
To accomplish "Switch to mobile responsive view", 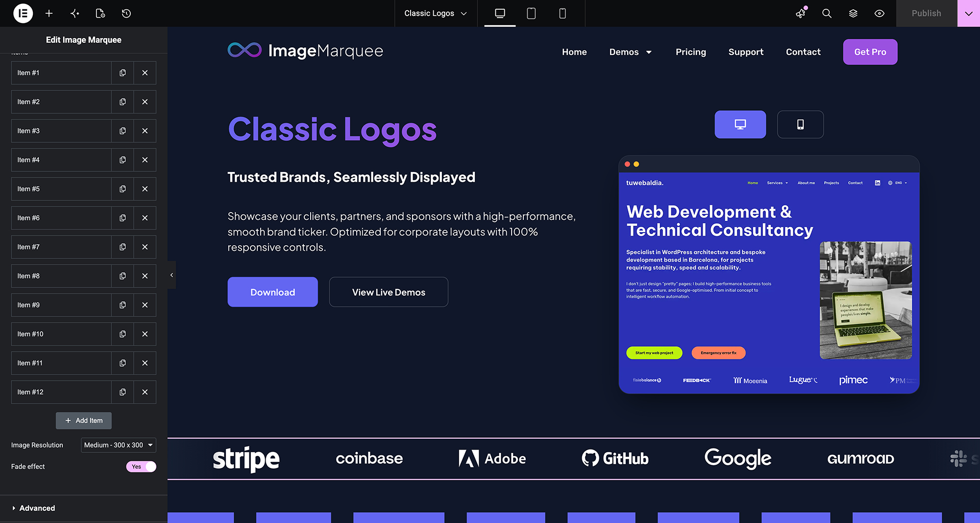I will [563, 13].
